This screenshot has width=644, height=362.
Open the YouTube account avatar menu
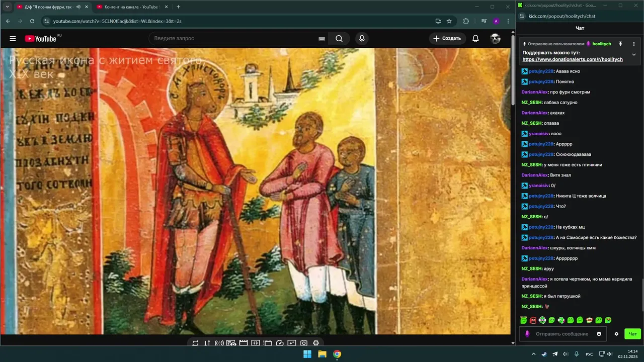tap(496, 39)
